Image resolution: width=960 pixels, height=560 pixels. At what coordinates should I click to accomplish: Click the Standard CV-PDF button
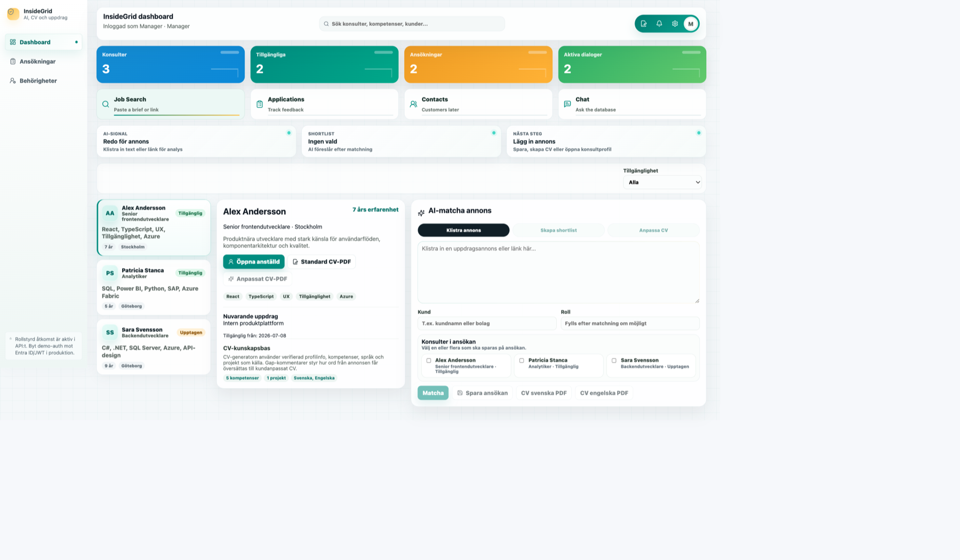tap(322, 262)
